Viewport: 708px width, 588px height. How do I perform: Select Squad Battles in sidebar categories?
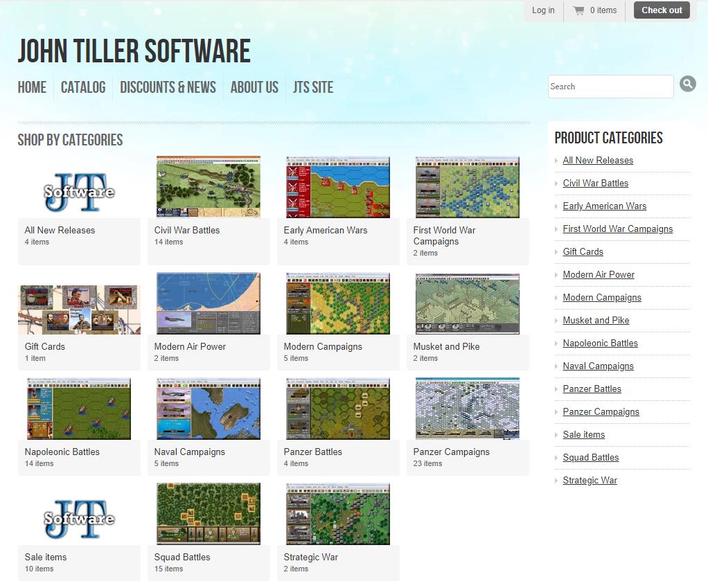[591, 458]
